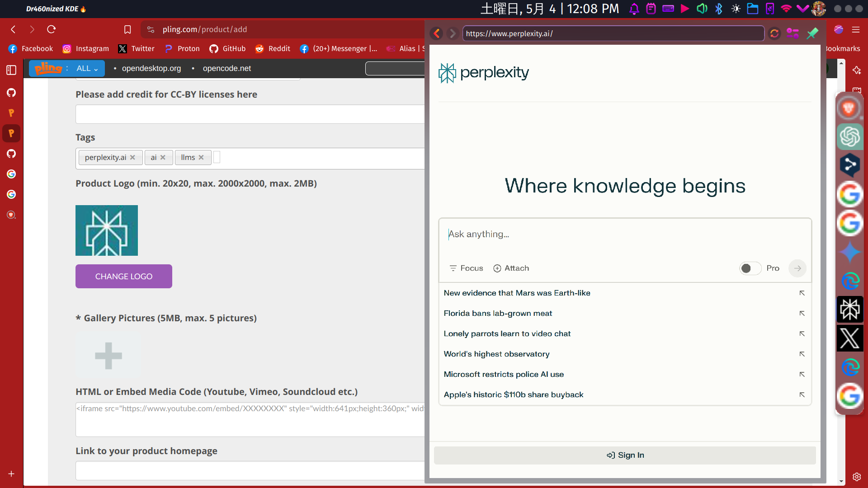Select 'Microsoft restricts police AI use'
Viewport: 868px width, 488px height.
click(x=624, y=375)
